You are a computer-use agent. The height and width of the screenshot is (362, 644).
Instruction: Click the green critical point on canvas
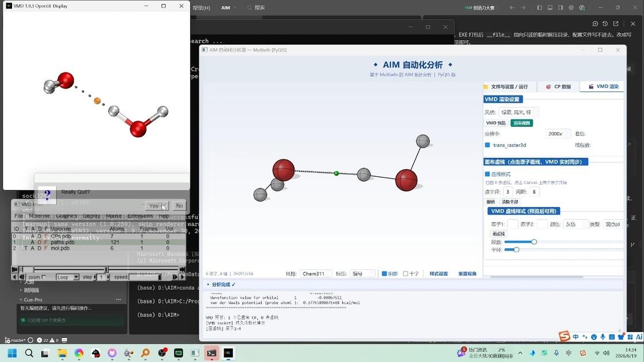click(336, 173)
